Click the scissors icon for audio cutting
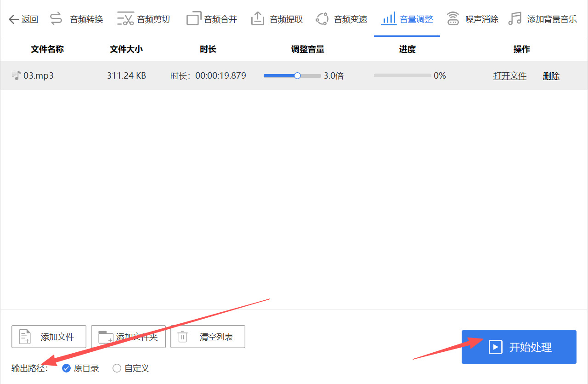 click(125, 19)
